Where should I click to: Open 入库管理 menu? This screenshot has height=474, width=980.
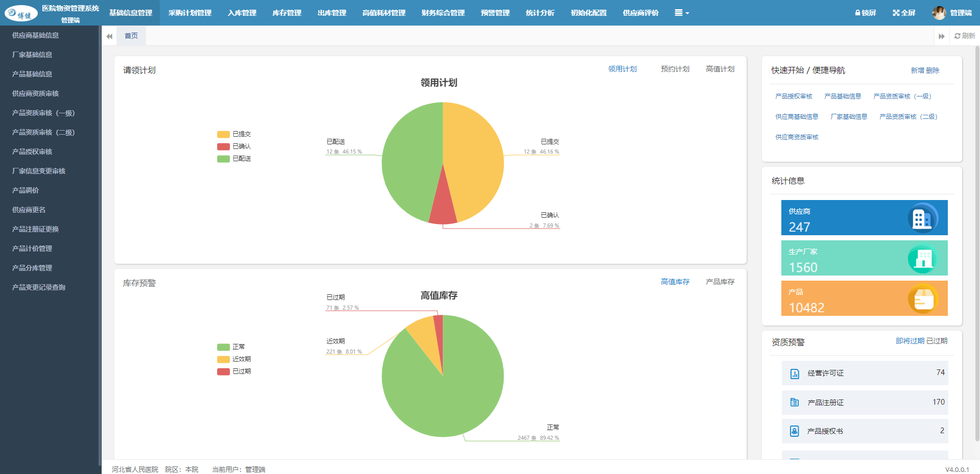pos(242,13)
